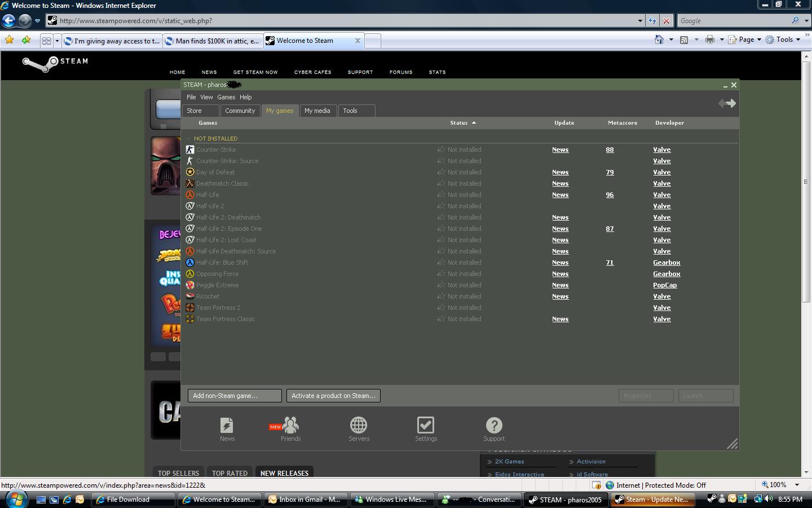The height and width of the screenshot is (508, 812).
Task: Click Activate a product on Steam button
Action: (x=333, y=396)
